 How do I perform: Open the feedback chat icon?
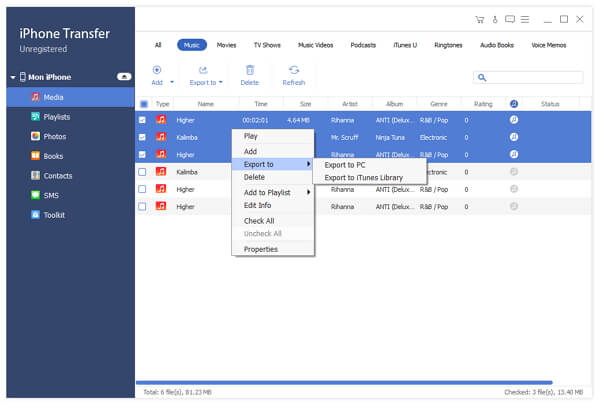click(x=510, y=19)
